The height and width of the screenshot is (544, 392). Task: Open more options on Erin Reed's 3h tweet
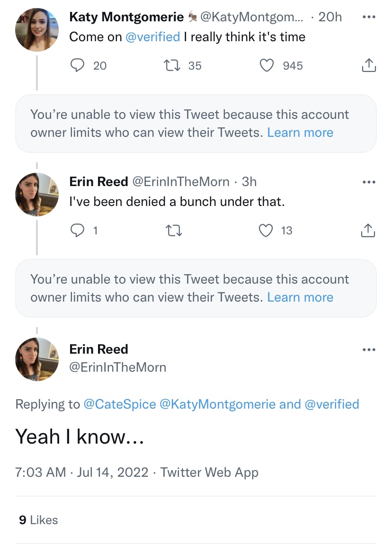tap(368, 182)
